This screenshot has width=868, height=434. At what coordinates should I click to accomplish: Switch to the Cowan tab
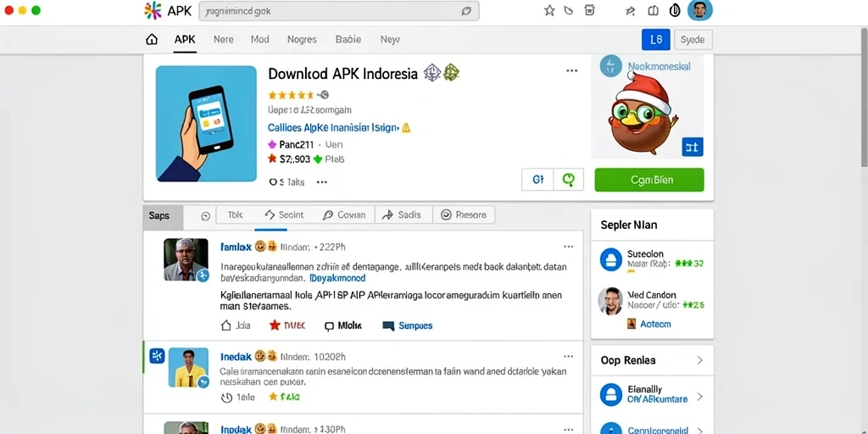pyautogui.click(x=344, y=214)
